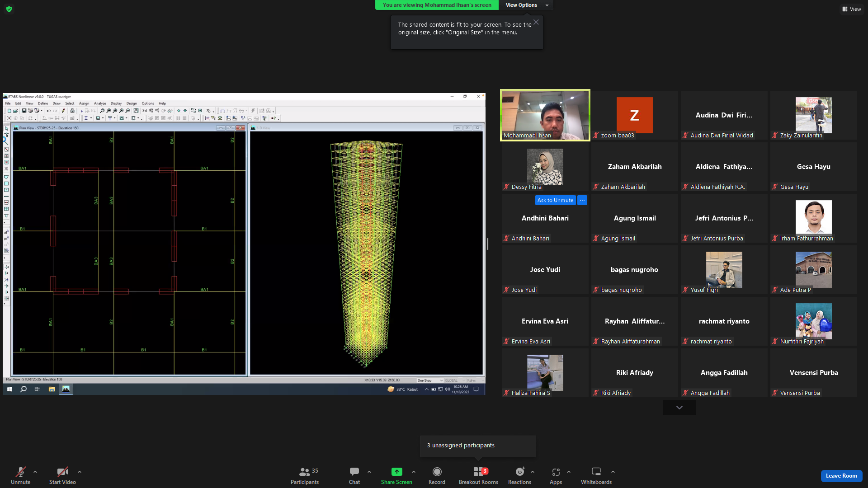
Task: Open the Options menu in ETABS
Action: coord(148,103)
